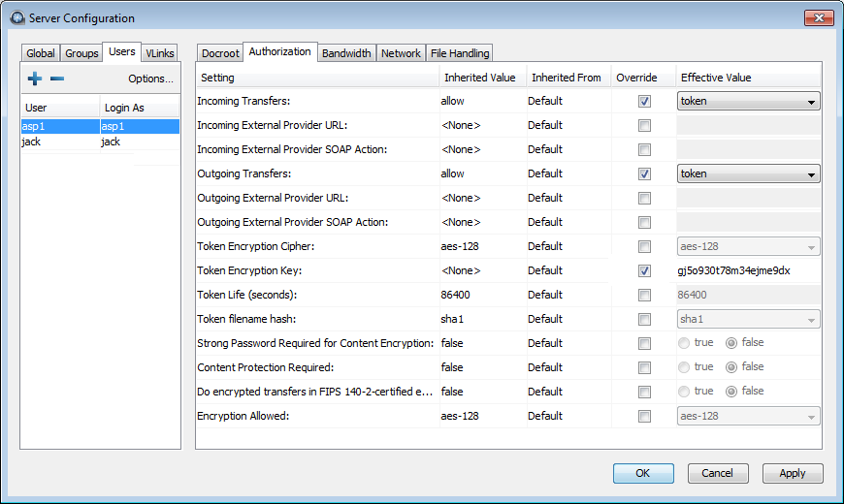Toggle Override for Token Encryption Key
Viewport: 844px width, 504px height.
pos(644,270)
